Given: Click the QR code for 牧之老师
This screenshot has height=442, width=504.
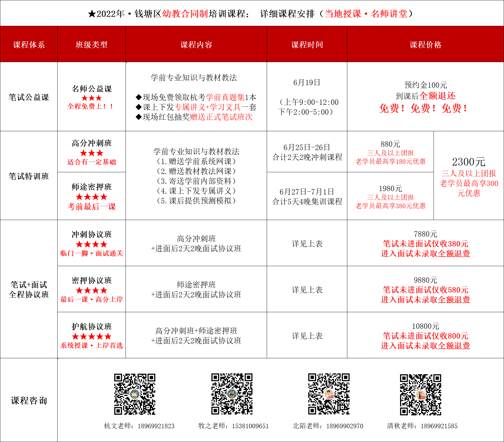Looking at the screenshot, I should (x=232, y=394).
